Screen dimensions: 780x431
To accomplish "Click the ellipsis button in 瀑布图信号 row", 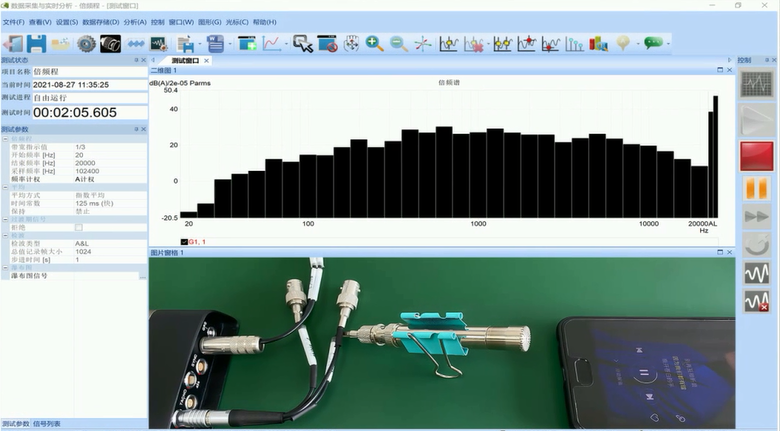I will tap(143, 276).
